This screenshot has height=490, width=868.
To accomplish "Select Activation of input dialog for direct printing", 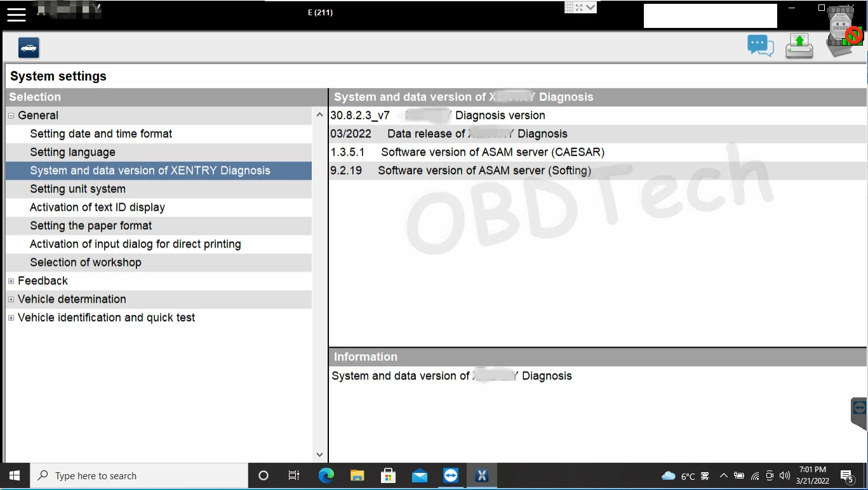I will coord(159,244).
